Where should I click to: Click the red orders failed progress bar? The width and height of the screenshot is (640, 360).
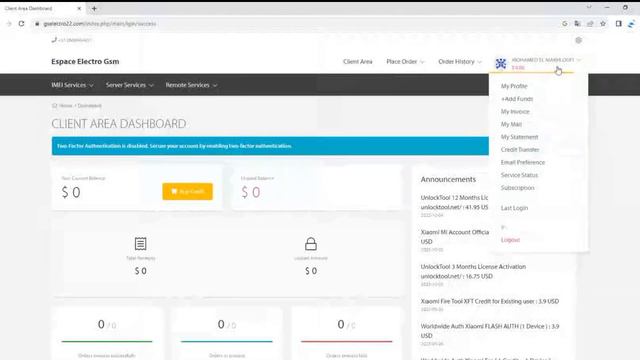coord(347,341)
